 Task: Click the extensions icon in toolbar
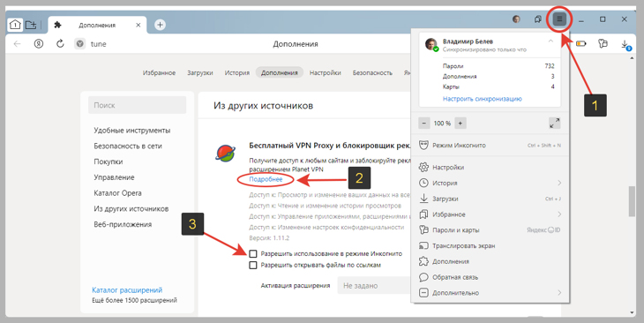[x=603, y=43]
